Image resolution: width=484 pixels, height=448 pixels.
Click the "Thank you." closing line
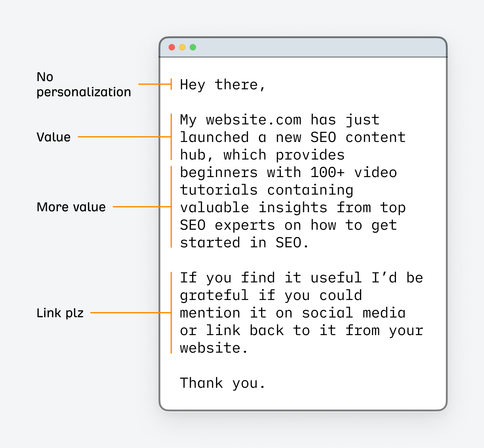click(x=223, y=383)
